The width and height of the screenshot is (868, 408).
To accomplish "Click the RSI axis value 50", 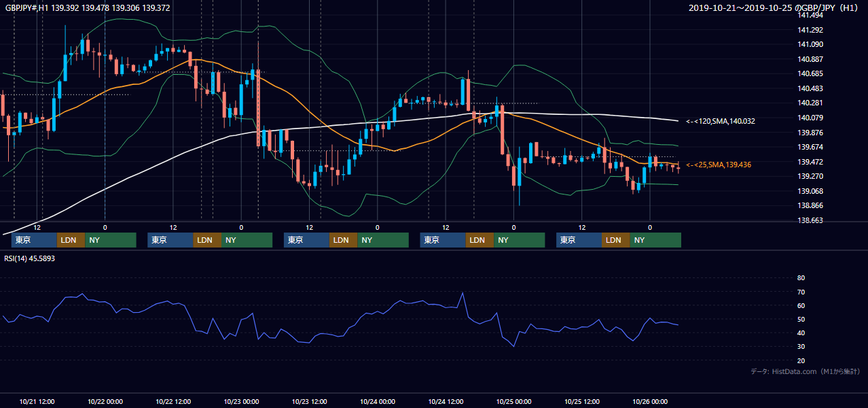I will 801,319.
